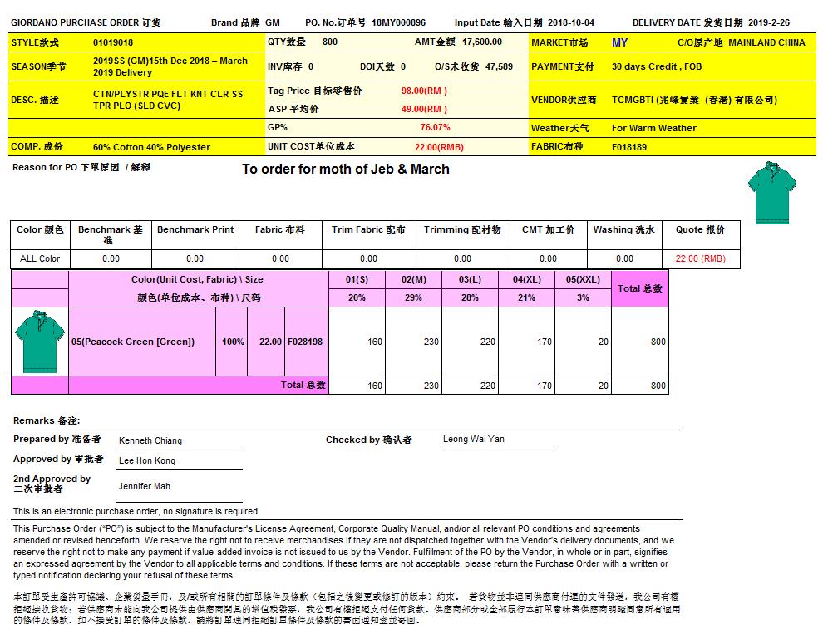Select the second approver name Jennifer Mah
Viewport: 823px width, 644px height.
145,486
